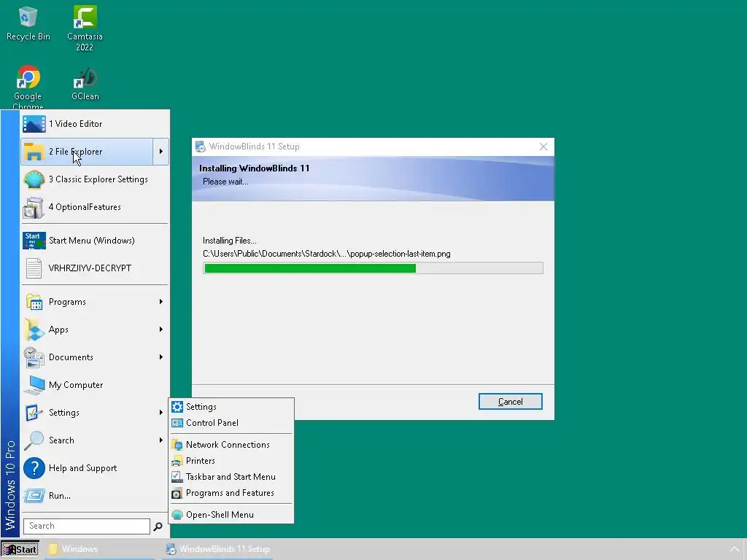Viewport: 747px width, 560px height.
Task: Expand the Search submenu arrow
Action: 161,440
